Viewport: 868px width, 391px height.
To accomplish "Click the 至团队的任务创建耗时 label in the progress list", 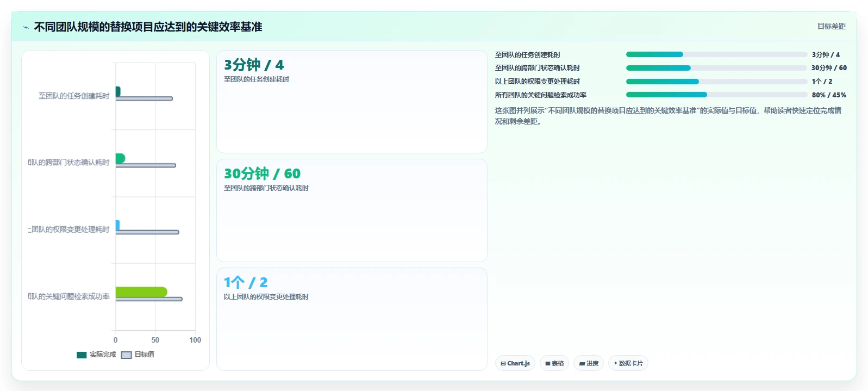I will (x=528, y=55).
